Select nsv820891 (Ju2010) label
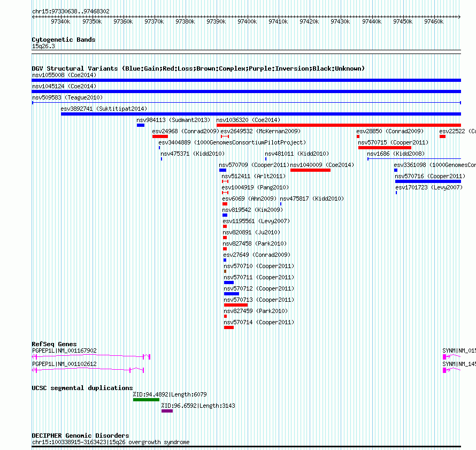Viewport: 476px width, 450px height. (x=251, y=232)
